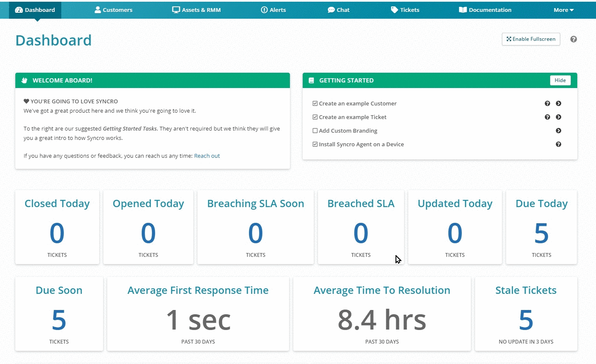Open the Due Soon tickets card
The image size is (596, 364).
(x=59, y=314)
